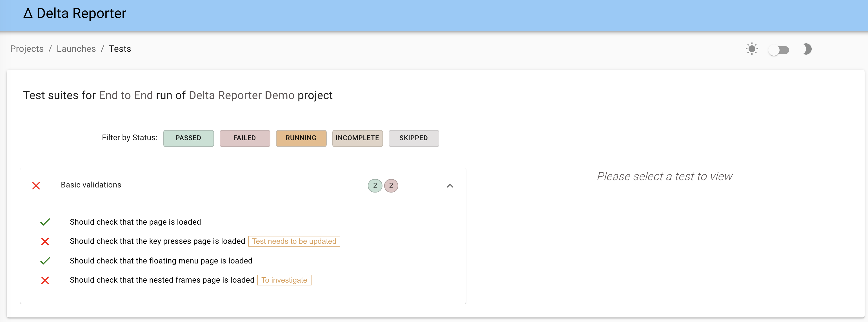Click the sun light-mode icon
Image resolution: width=868 pixels, height=322 pixels.
(x=752, y=49)
